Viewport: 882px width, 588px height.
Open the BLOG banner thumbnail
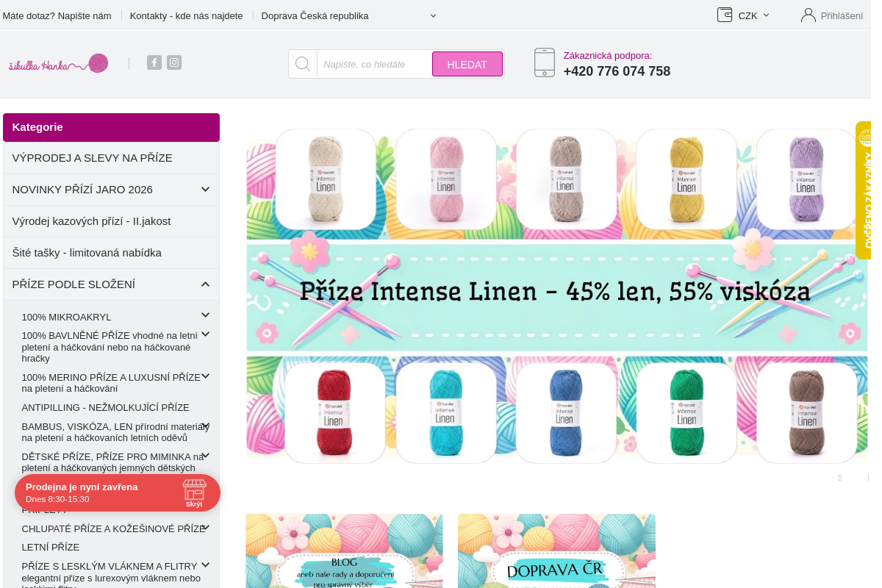tap(345, 551)
